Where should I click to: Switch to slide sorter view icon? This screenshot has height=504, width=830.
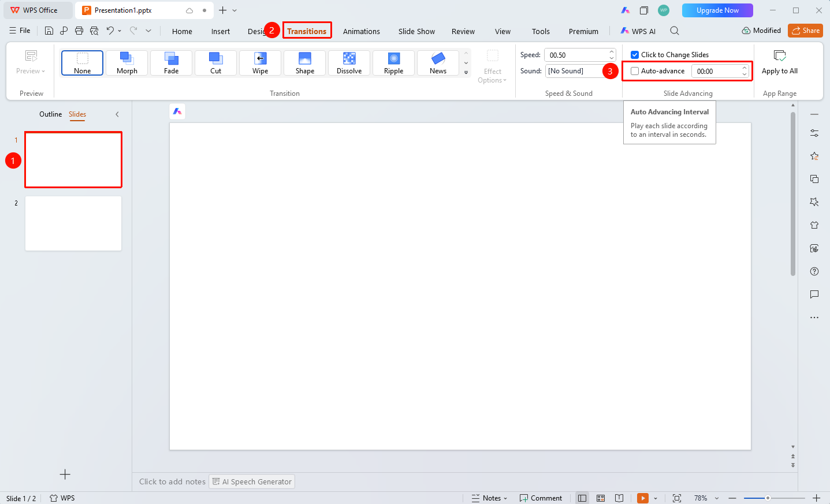(601, 498)
